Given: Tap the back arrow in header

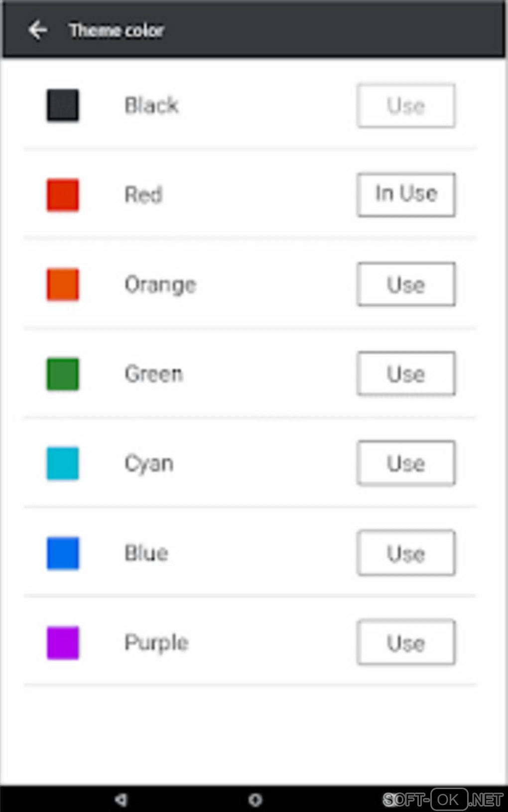Looking at the screenshot, I should tap(38, 30).
